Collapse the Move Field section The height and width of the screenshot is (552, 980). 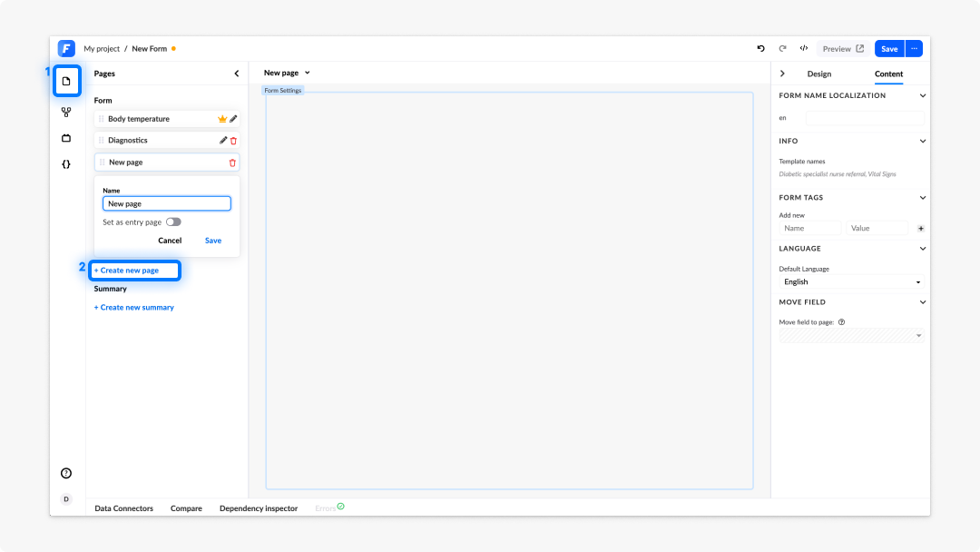coord(923,302)
